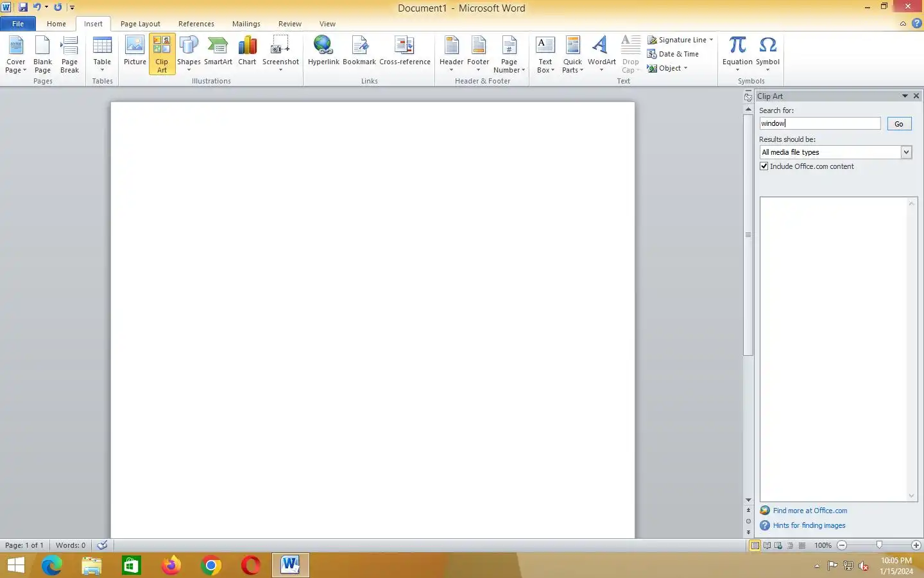Insert a Cover Page
Image resolution: width=924 pixels, height=578 pixels.
tap(16, 55)
